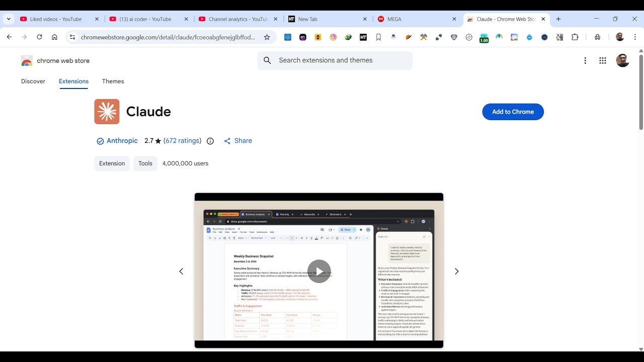The height and width of the screenshot is (362, 644).
Task: Open the Chrome profile avatar
Action: (x=620, y=37)
